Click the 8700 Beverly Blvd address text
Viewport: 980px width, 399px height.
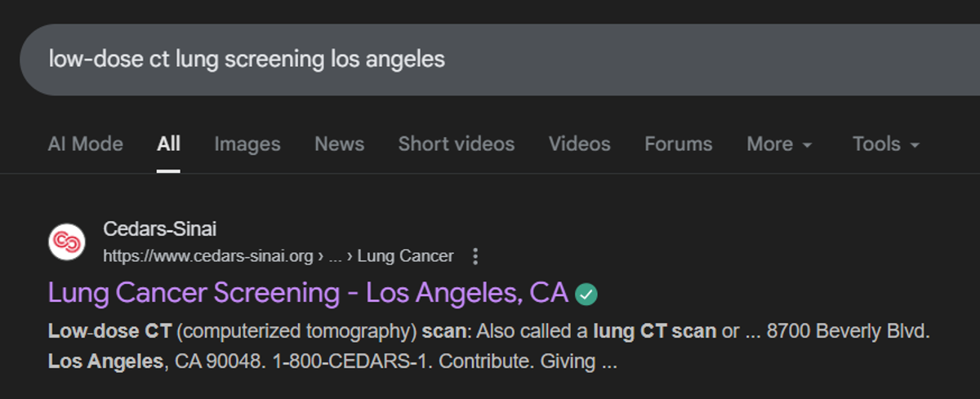pyautogui.click(x=848, y=332)
